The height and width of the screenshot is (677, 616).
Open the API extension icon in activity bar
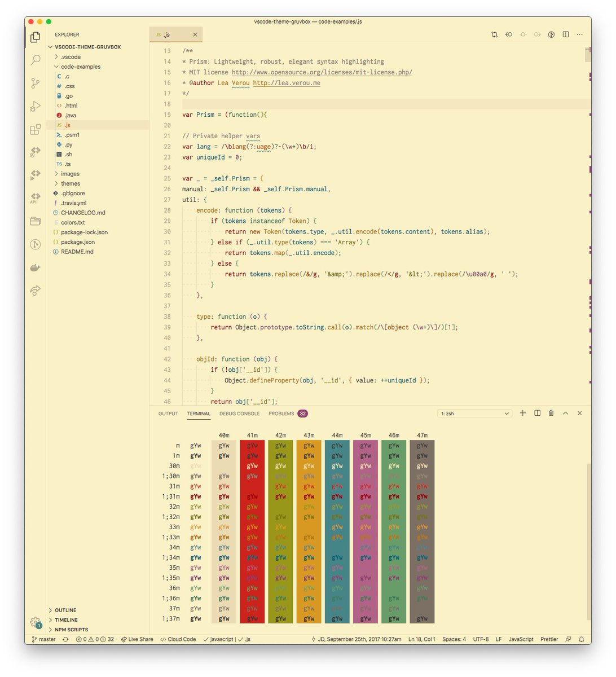point(35,198)
